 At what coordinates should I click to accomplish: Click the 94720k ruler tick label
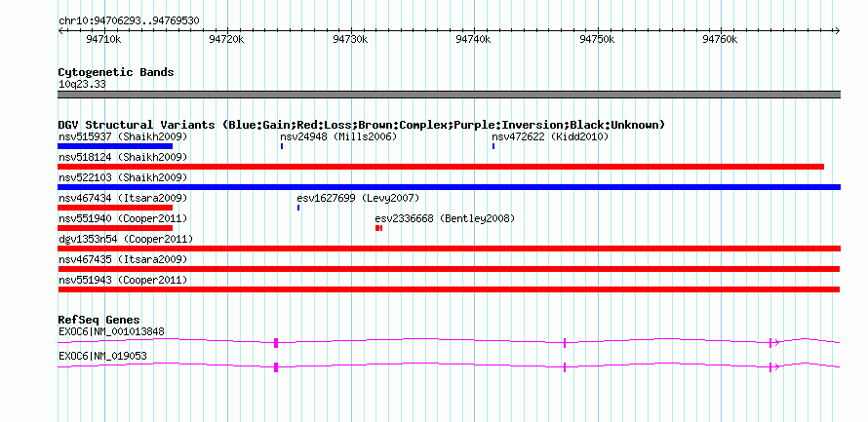click(x=226, y=39)
